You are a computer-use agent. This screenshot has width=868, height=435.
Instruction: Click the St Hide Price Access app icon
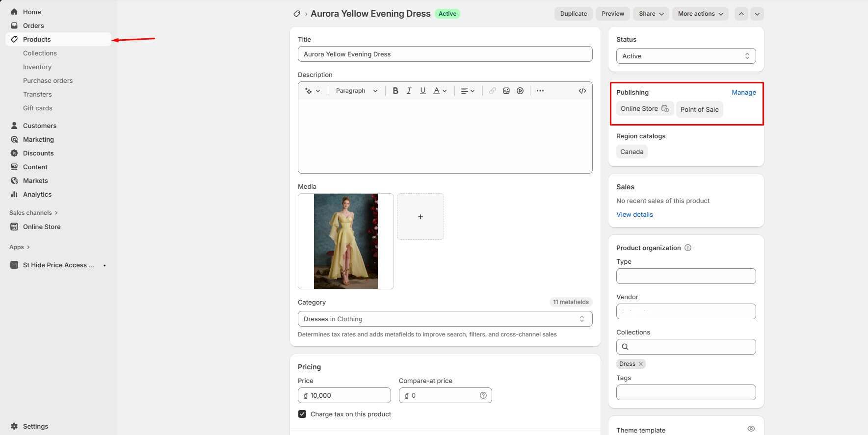[x=14, y=265]
